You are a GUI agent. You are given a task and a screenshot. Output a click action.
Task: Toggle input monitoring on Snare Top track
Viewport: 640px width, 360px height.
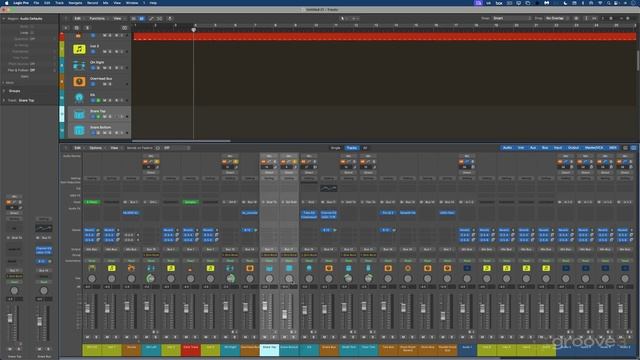tap(121, 116)
